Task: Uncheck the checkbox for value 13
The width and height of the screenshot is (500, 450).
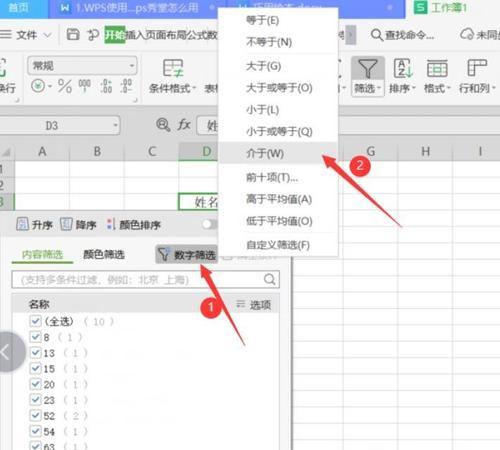Action: 35,352
